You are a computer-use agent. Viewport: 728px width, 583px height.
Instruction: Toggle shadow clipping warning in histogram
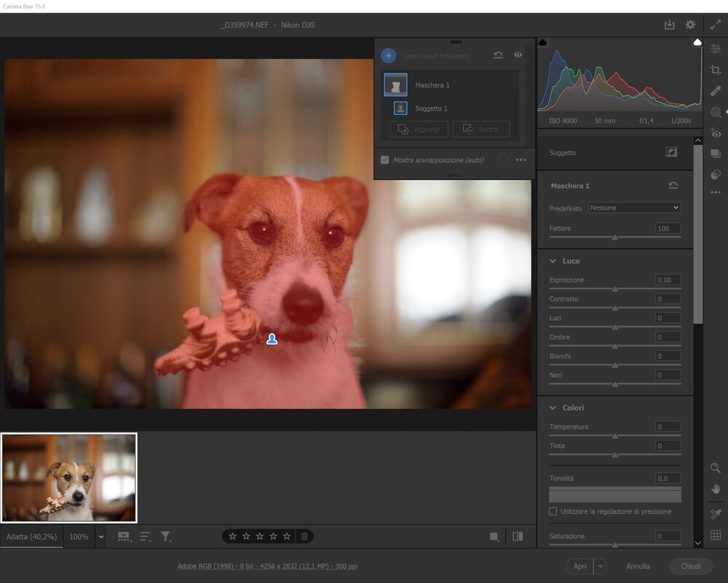tap(543, 43)
